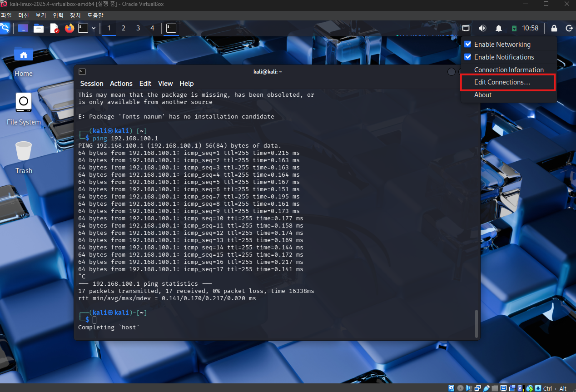Click the VirtualBox display status icon
The height and width of the screenshot is (392, 576).
pos(504,388)
